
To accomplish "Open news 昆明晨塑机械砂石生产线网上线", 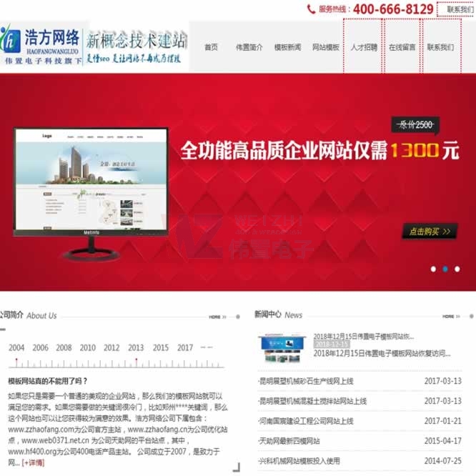I will coord(306,381).
